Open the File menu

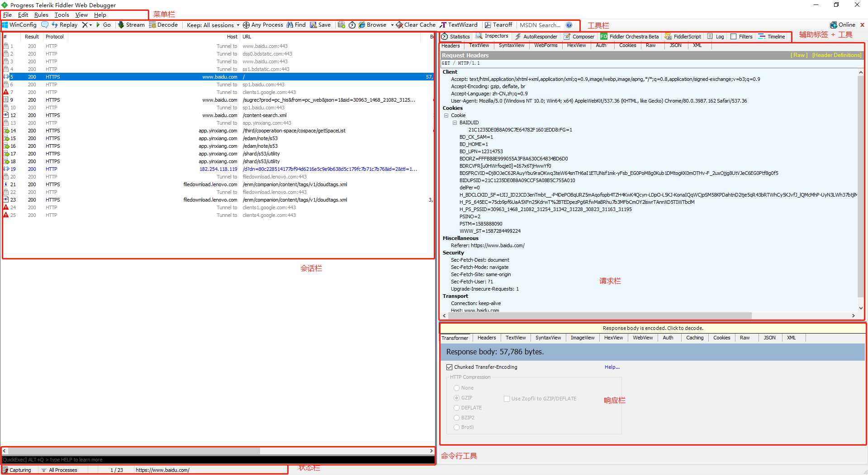[x=8, y=15]
